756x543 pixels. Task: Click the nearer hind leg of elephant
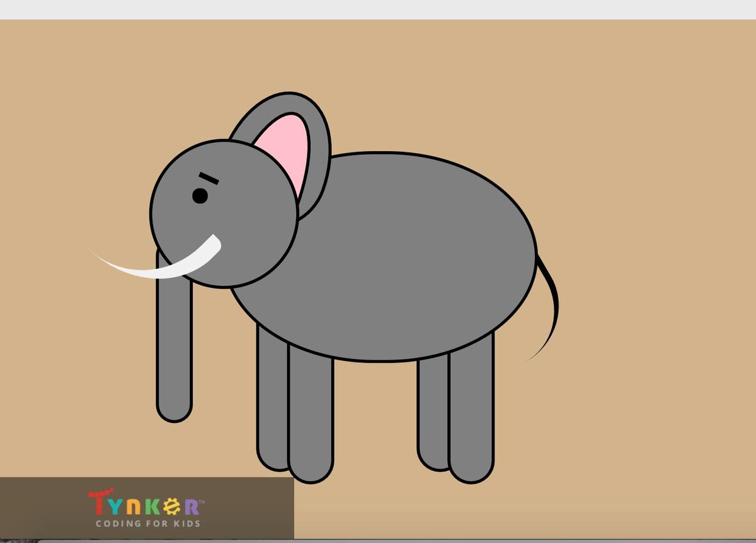471,422
